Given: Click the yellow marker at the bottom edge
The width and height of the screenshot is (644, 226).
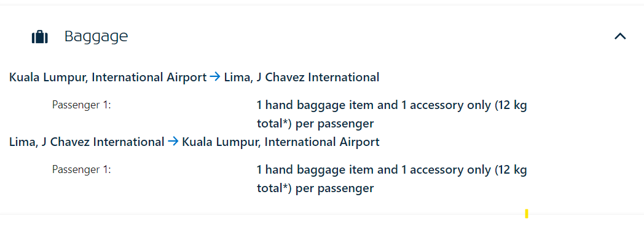Looking at the screenshot, I should click(x=527, y=214).
